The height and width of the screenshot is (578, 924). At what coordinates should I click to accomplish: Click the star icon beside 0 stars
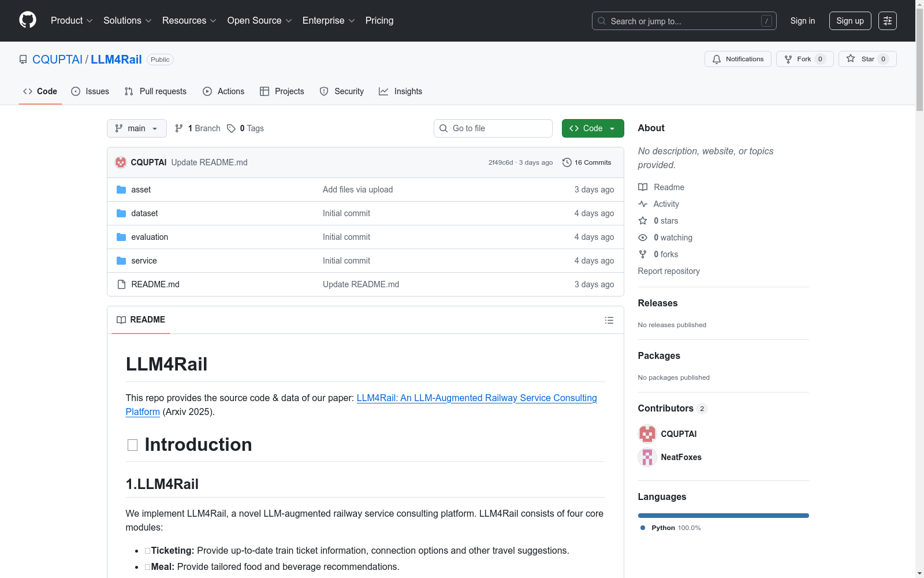click(643, 221)
